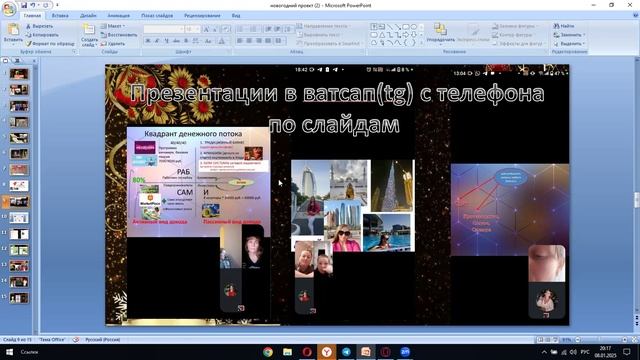Viewport: 640px width, 360px height.
Task: Select the oval shape in shapes gallery
Action: (413, 27)
